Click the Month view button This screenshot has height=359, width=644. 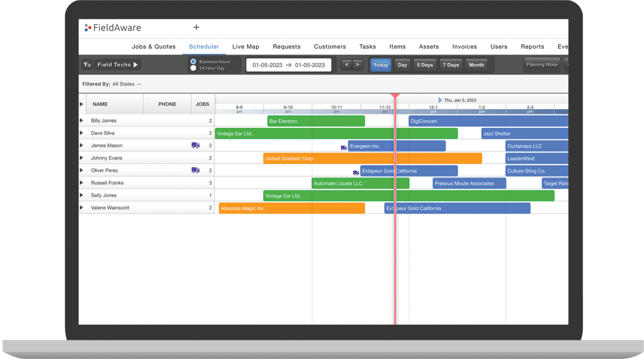[x=476, y=65]
